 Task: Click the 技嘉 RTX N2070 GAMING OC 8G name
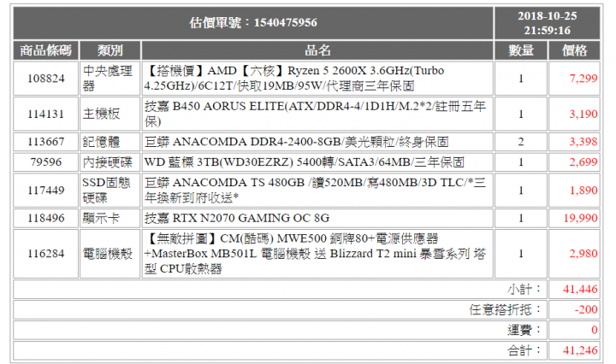[x=237, y=219]
